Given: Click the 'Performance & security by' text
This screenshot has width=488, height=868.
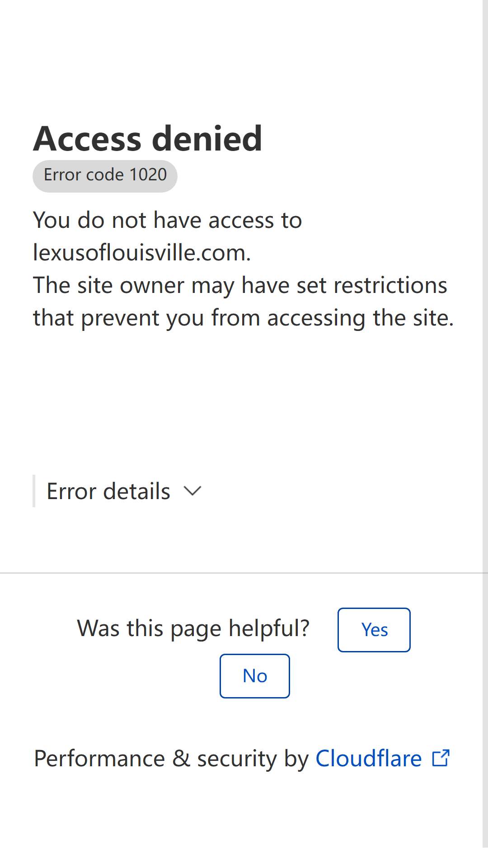Looking at the screenshot, I should pos(172,758).
